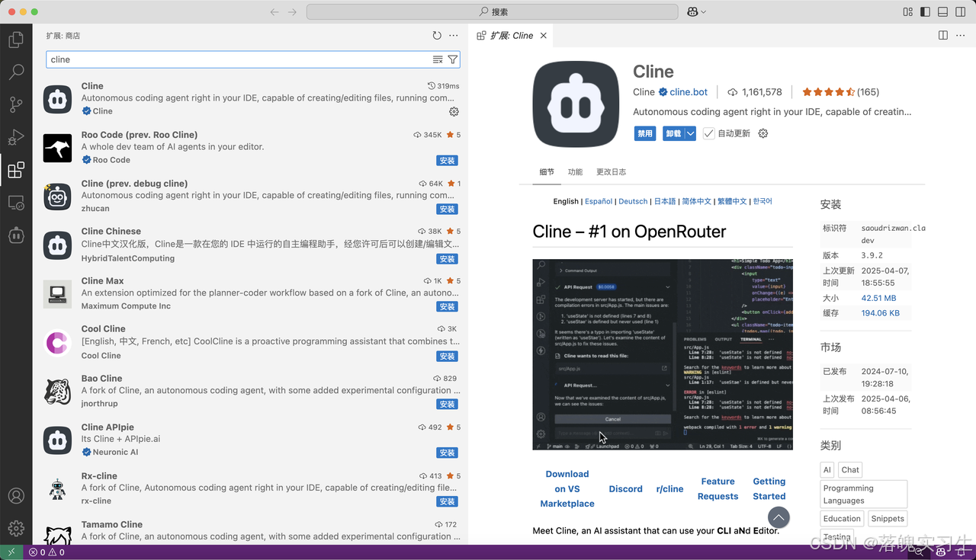
Task: Open the Remote Explorer view icon
Action: 16,203
